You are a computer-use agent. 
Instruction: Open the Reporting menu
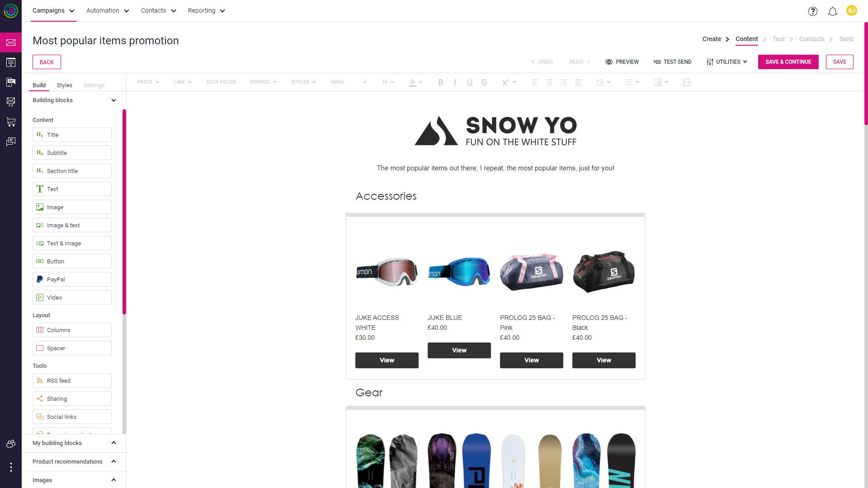click(x=207, y=11)
